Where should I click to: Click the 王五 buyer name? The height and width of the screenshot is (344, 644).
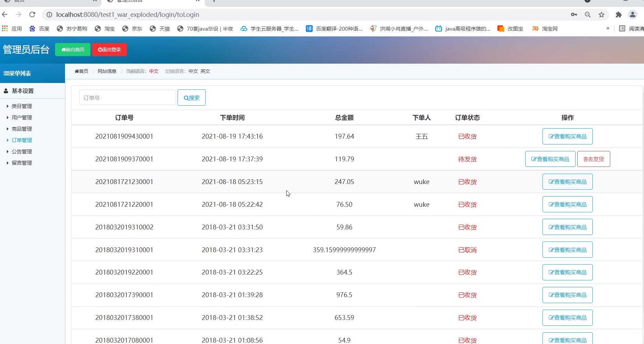click(421, 137)
